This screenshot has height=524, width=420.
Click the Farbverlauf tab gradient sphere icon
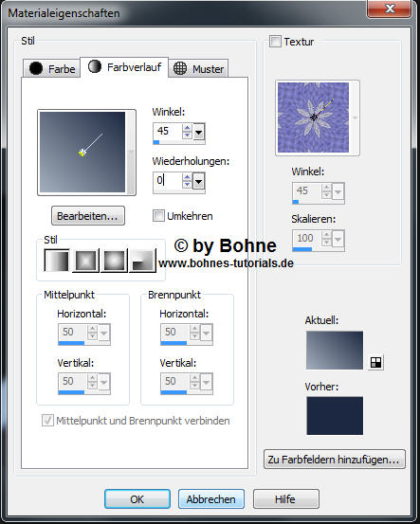pos(95,66)
